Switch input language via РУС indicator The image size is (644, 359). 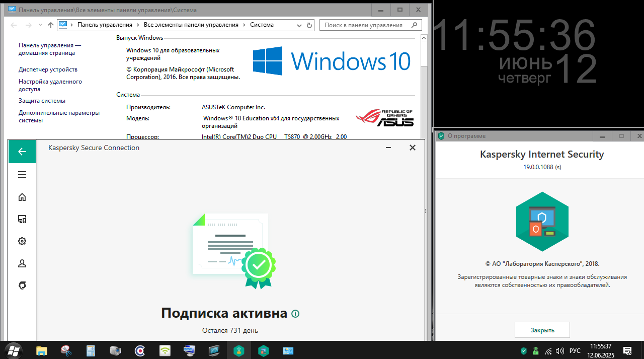[575, 350]
